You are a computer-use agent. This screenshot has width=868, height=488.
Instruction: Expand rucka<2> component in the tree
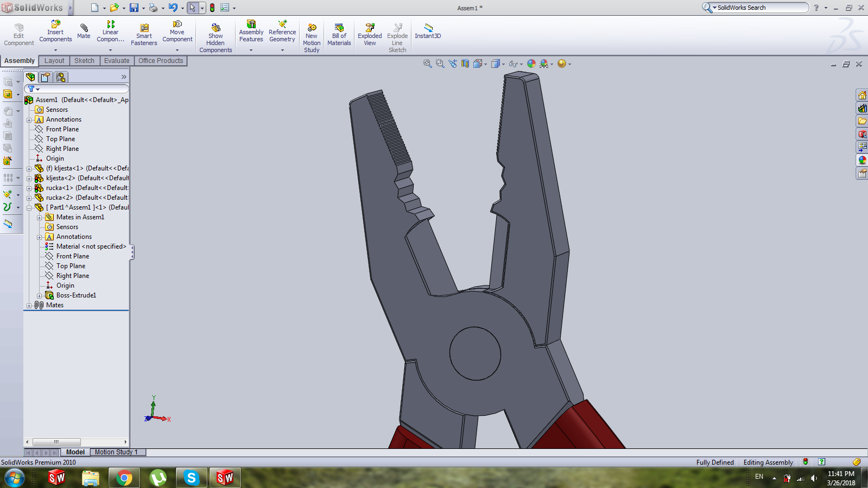(29, 198)
